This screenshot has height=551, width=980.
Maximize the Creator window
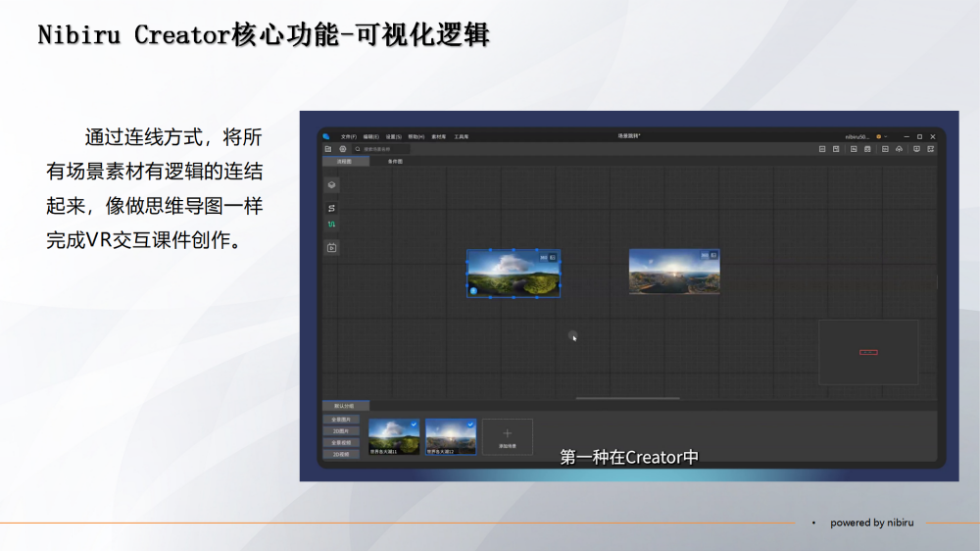(x=919, y=136)
